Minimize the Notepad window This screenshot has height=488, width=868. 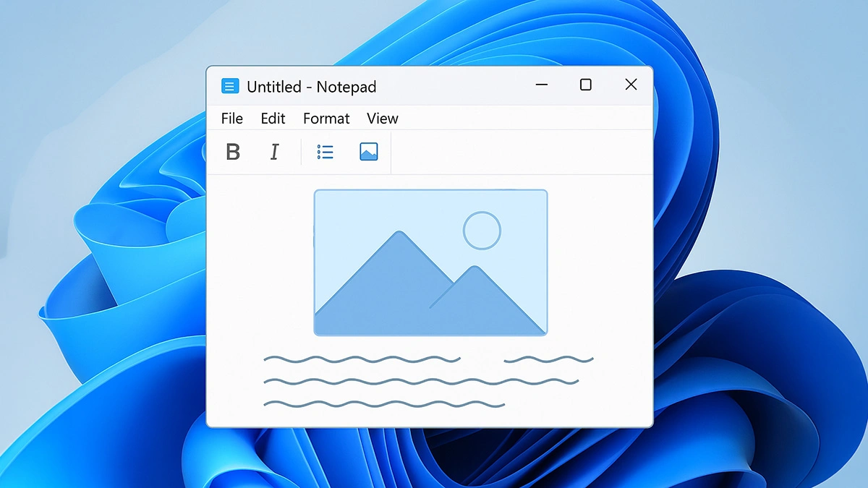(542, 85)
